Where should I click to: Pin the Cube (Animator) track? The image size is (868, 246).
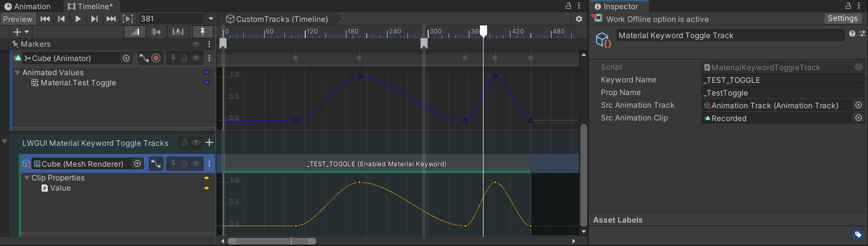click(173, 58)
